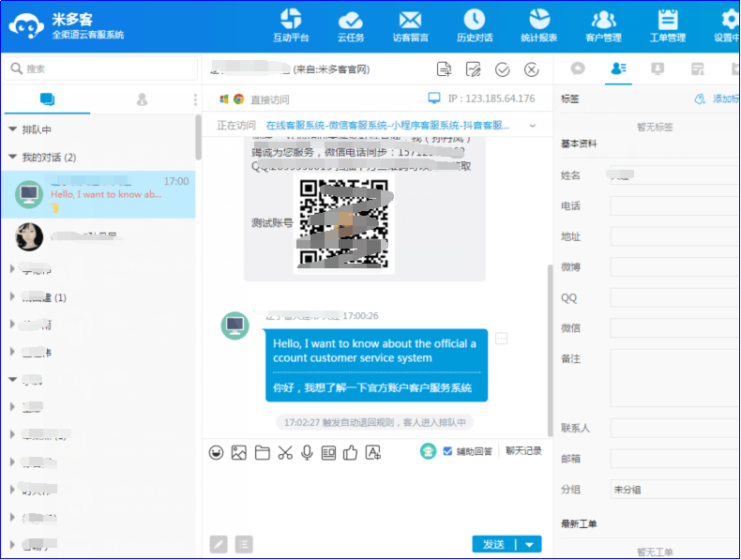Image resolution: width=741 pixels, height=560 pixels.
Task: Select the conversation starting 'Hello, I want to know ab...'
Action: pyautogui.click(x=98, y=194)
